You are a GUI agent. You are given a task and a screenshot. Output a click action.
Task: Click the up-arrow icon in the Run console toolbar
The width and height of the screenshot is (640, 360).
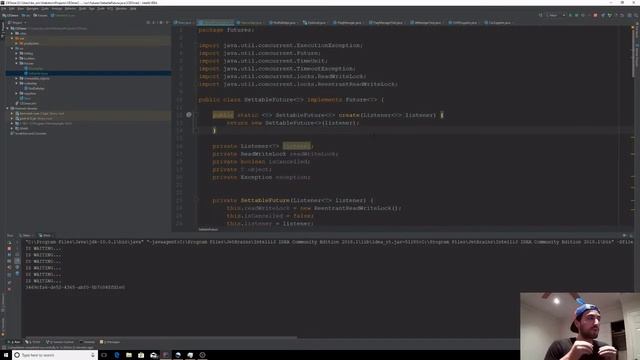(x=17, y=242)
